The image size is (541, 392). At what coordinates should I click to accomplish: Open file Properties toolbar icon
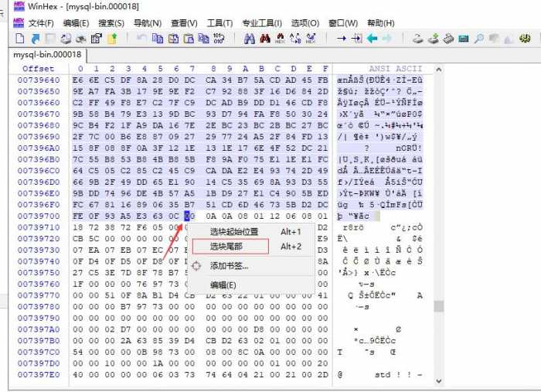coord(97,39)
